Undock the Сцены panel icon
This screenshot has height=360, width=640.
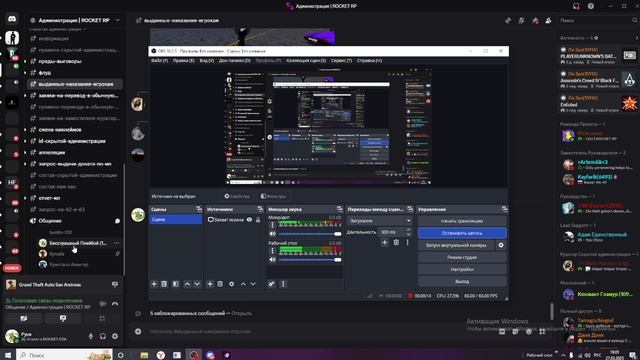(199, 209)
